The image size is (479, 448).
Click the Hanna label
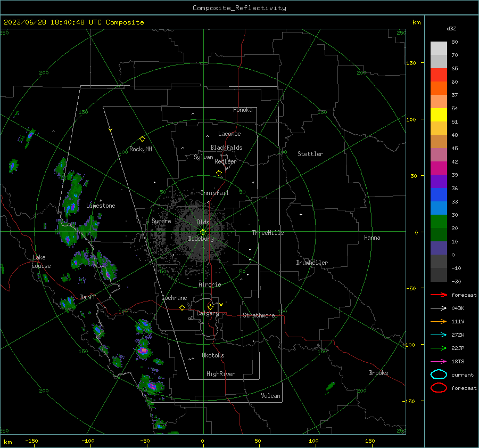click(x=372, y=238)
